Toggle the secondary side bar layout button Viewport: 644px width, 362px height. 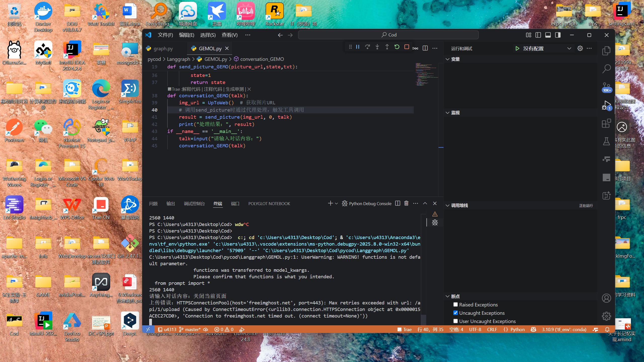(558, 35)
